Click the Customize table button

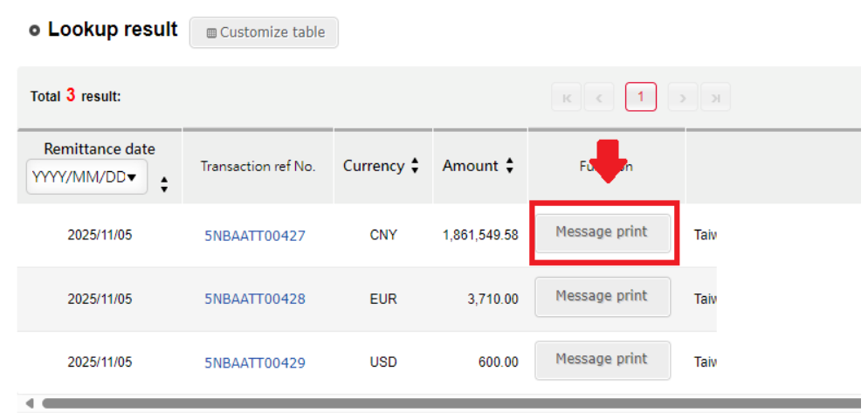pyautogui.click(x=264, y=32)
